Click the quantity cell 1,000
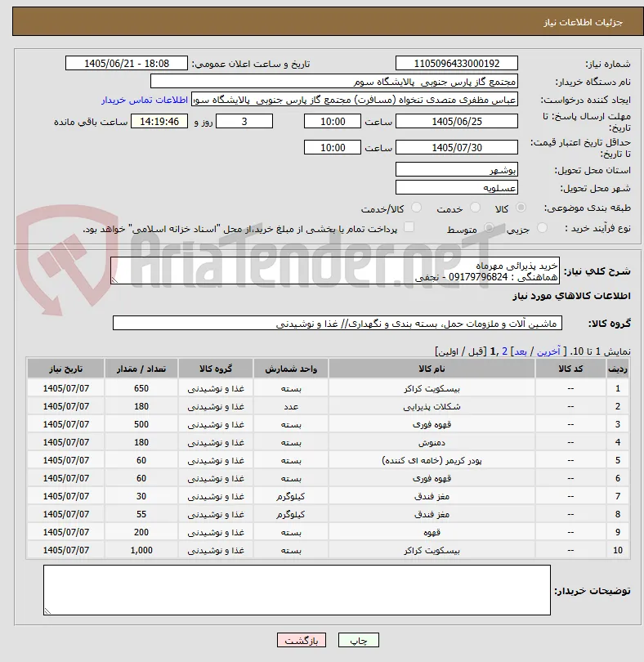 point(141,550)
